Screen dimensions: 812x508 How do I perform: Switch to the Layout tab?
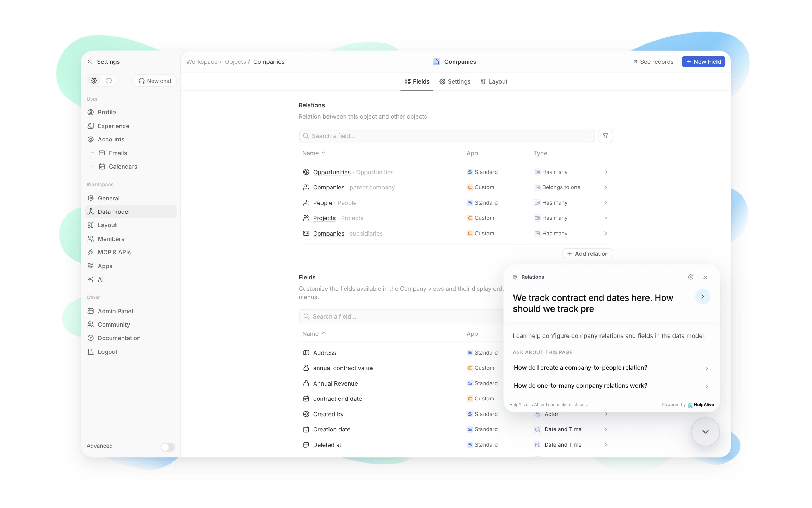[494, 81]
